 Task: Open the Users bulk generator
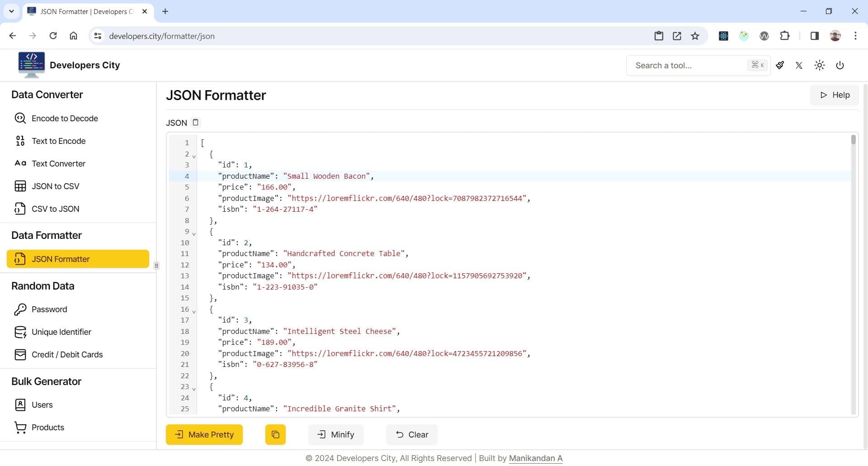click(x=42, y=404)
